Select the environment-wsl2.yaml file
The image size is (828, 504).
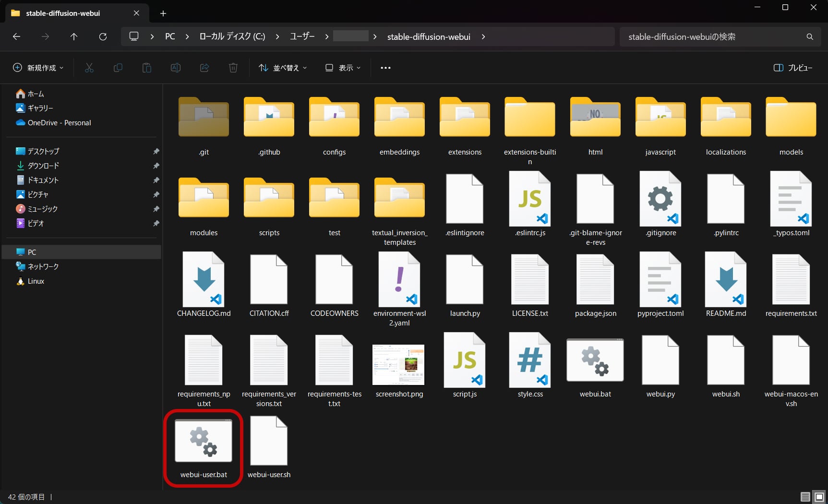[x=399, y=289]
